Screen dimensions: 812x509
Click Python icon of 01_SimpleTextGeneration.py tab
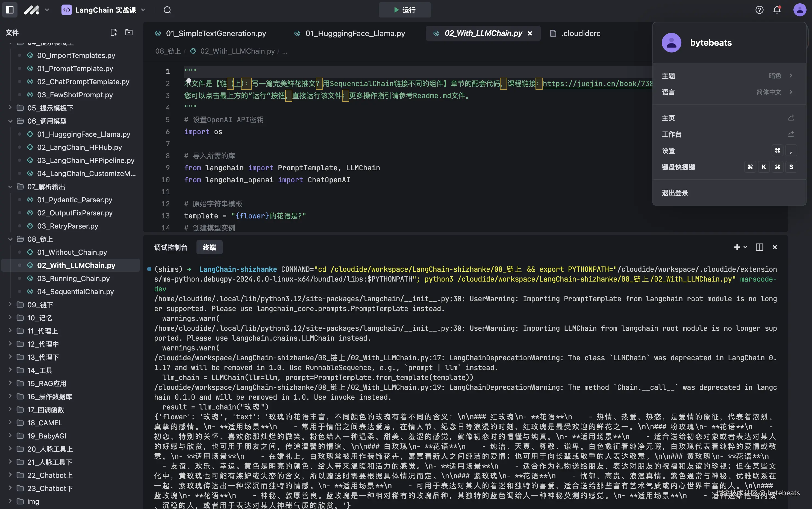point(157,33)
